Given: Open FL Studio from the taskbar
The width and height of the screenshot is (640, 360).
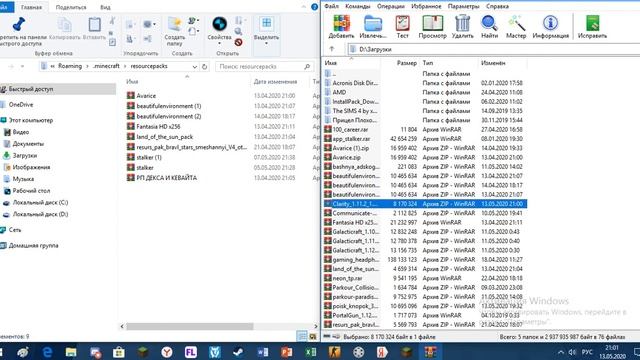Looking at the screenshot, I should click(191, 352).
